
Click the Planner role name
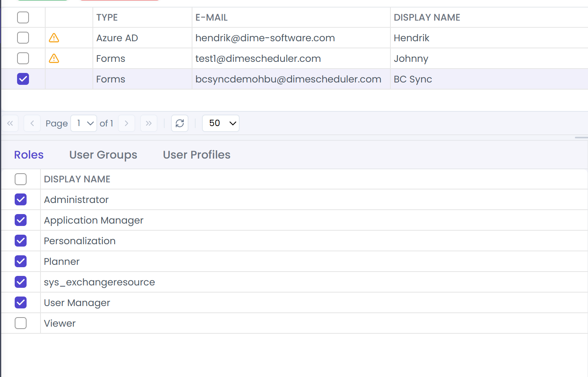coord(62,262)
